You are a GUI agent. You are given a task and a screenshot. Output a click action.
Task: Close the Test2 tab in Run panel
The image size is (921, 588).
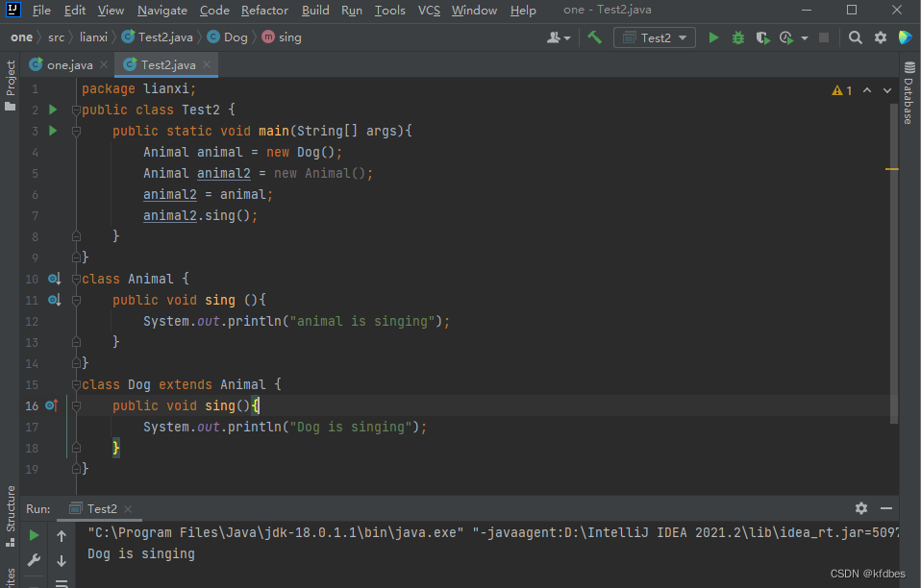128,509
